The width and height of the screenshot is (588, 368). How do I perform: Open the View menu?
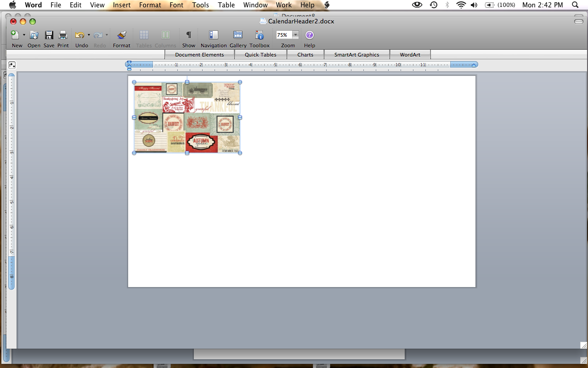pos(97,5)
